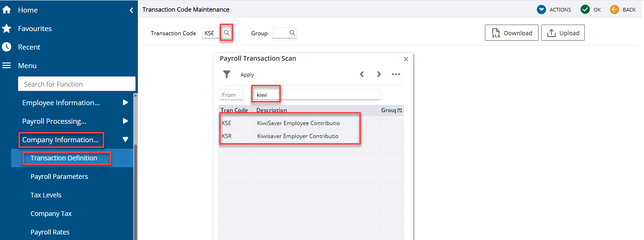Click the Upload button

click(x=563, y=33)
